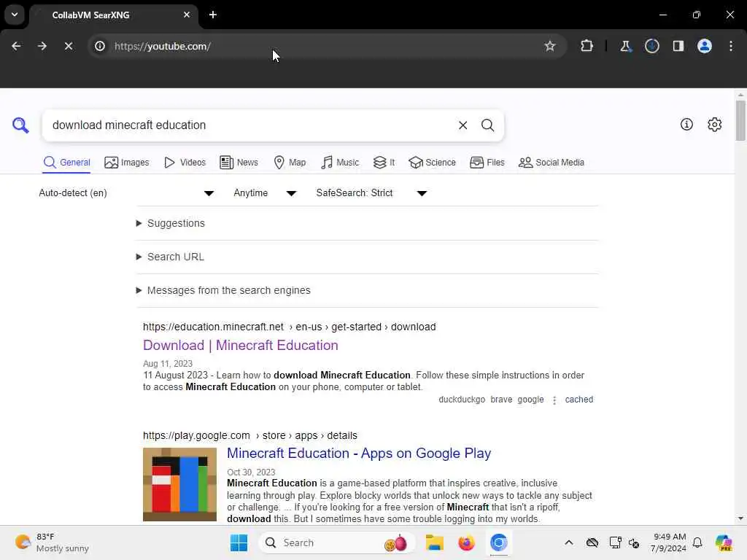Open the SafeSearch: Strict dropdown
The width and height of the screenshot is (747, 560).
pyautogui.click(x=371, y=192)
